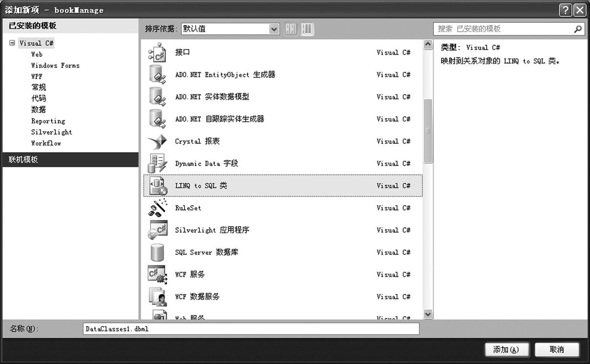This screenshot has width=590, height=364.
Task: Click the 'Crystal 报表' template name
Action: 197,141
